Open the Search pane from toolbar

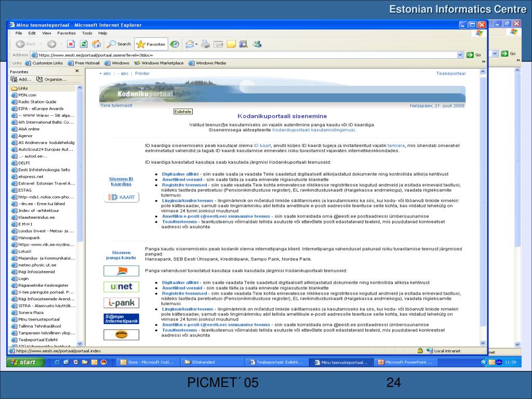point(119,44)
